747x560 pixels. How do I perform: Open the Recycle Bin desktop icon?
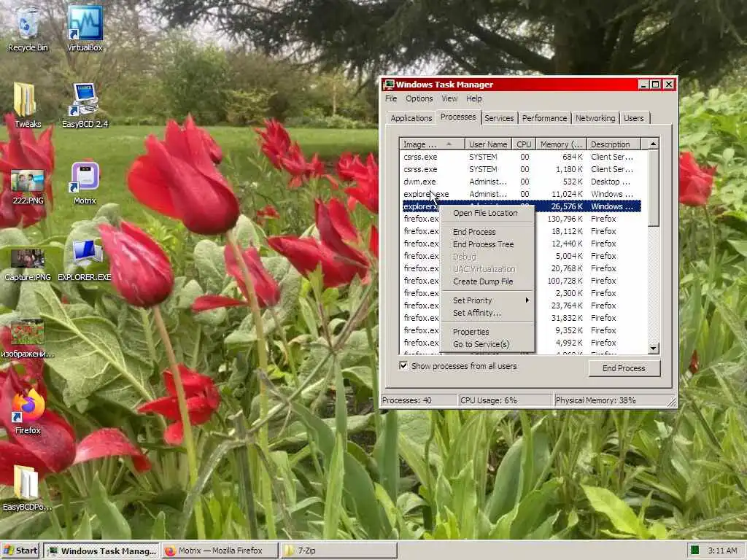click(x=28, y=28)
